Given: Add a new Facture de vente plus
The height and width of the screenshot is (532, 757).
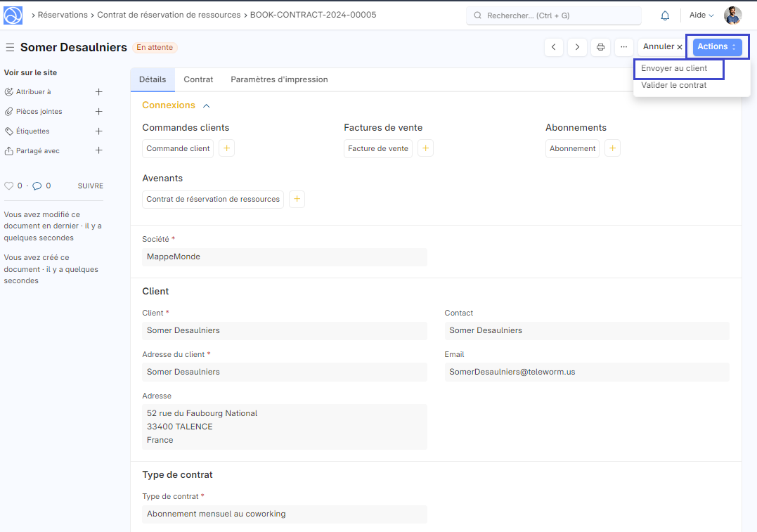Looking at the screenshot, I should [425, 148].
